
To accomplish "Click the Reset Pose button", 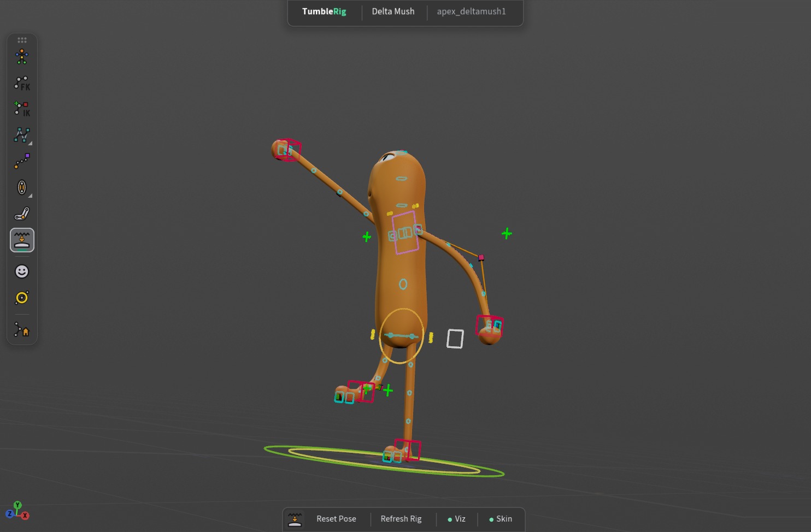I will point(336,519).
